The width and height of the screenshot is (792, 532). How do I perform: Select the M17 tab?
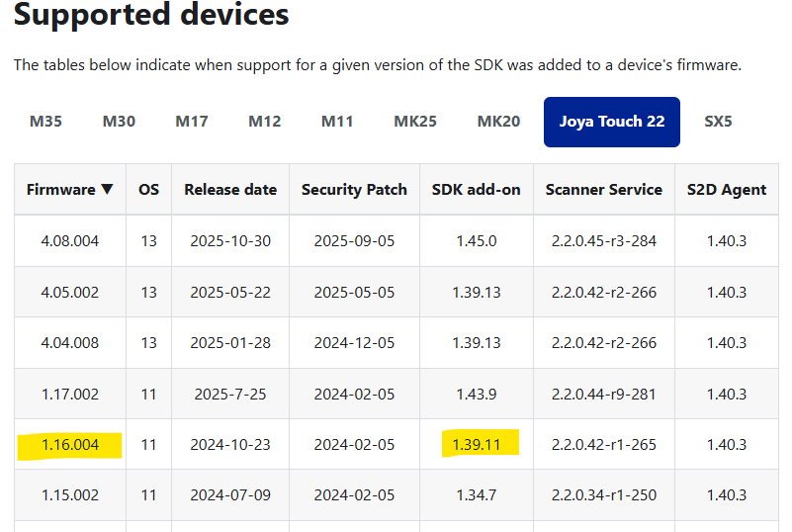pyautogui.click(x=192, y=122)
